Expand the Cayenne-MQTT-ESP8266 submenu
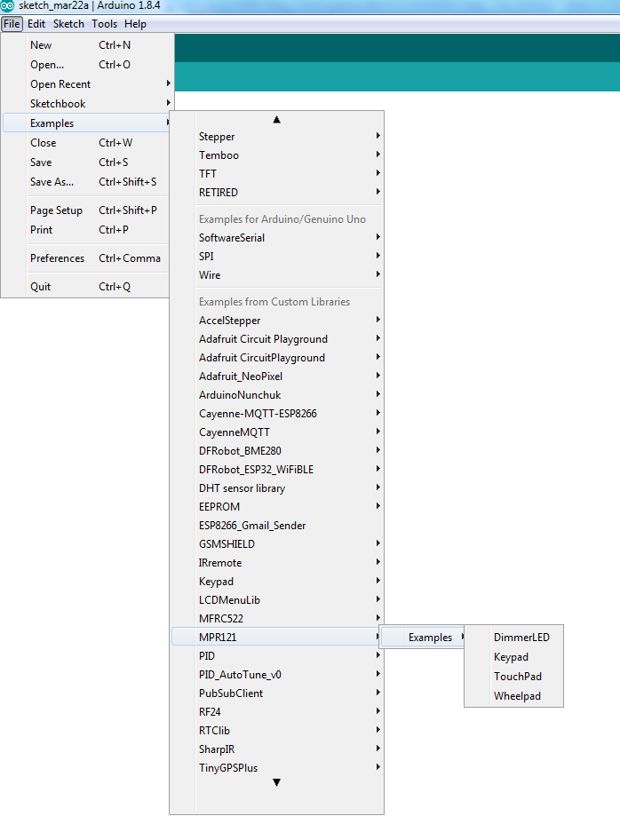 (276, 414)
